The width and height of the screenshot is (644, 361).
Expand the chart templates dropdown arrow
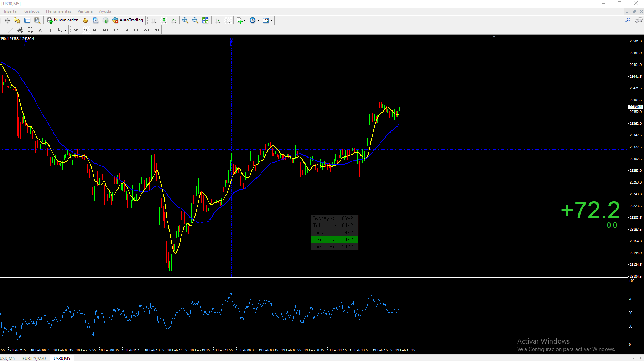(x=271, y=21)
